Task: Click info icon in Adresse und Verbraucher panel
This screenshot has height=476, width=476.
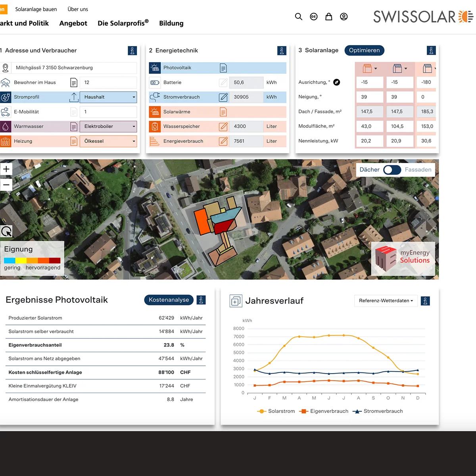Action: coord(132,50)
